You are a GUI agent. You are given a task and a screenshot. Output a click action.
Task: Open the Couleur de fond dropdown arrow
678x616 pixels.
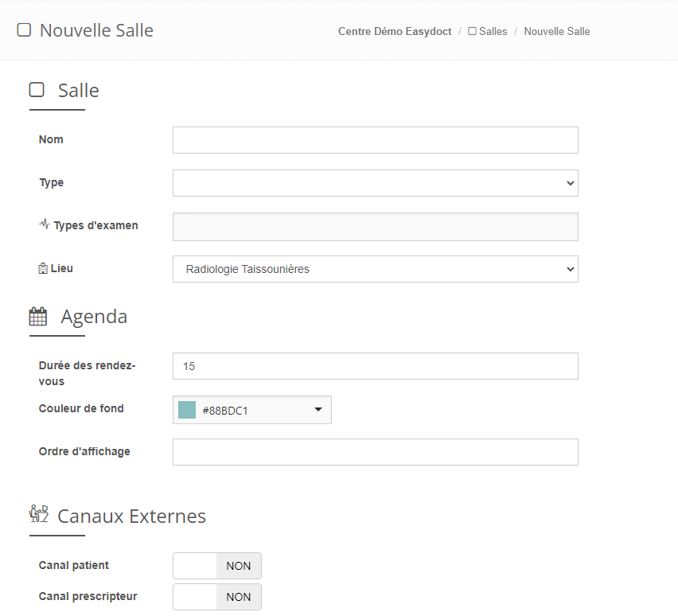pyautogui.click(x=318, y=410)
